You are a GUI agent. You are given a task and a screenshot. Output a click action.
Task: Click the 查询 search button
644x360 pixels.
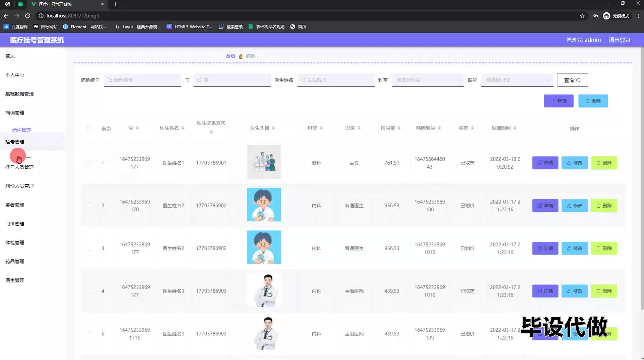[572, 80]
